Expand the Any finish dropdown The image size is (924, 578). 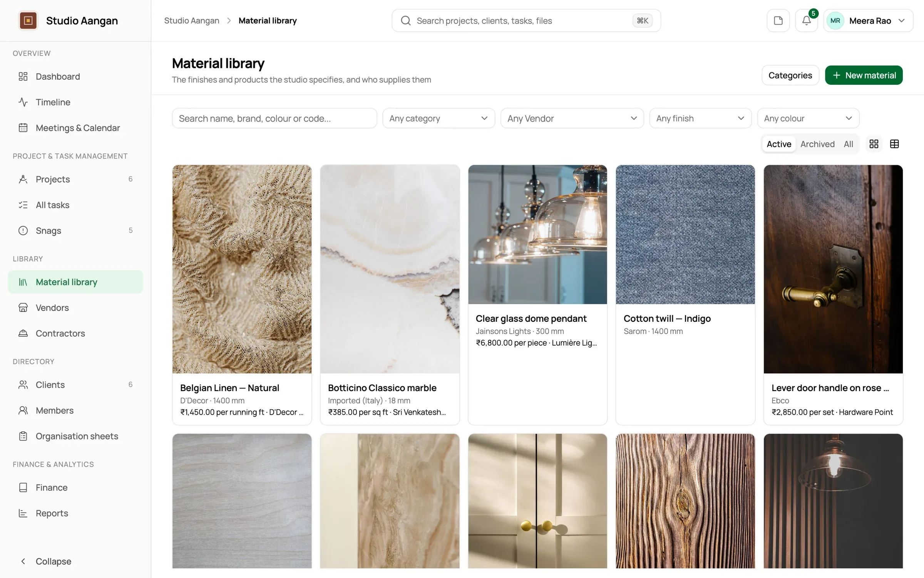coord(700,118)
